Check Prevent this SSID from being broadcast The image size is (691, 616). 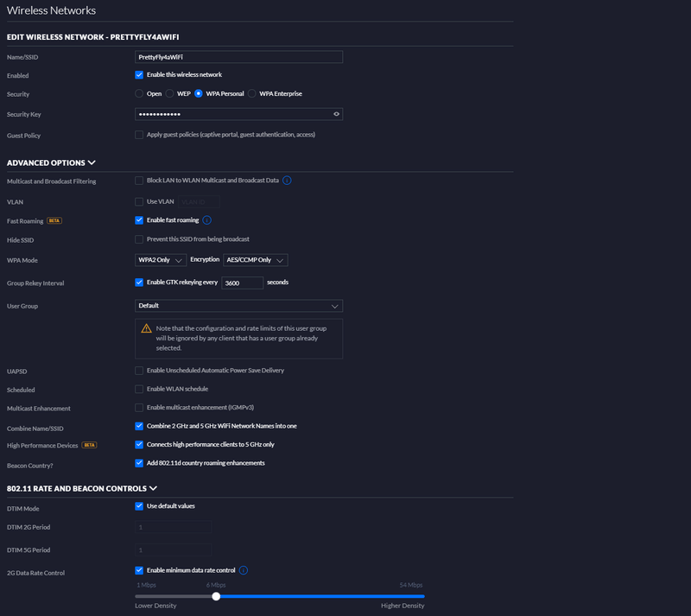(x=139, y=239)
